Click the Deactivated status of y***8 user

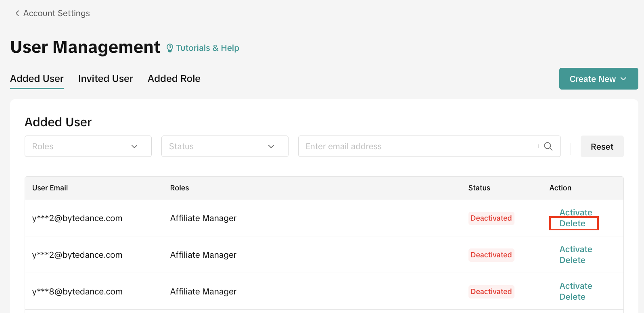click(x=491, y=292)
